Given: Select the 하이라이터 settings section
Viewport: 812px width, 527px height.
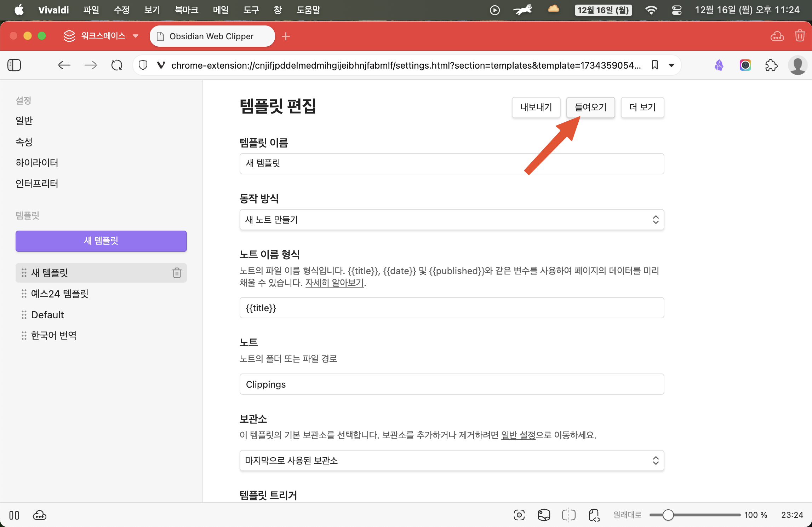Looking at the screenshot, I should click(37, 163).
